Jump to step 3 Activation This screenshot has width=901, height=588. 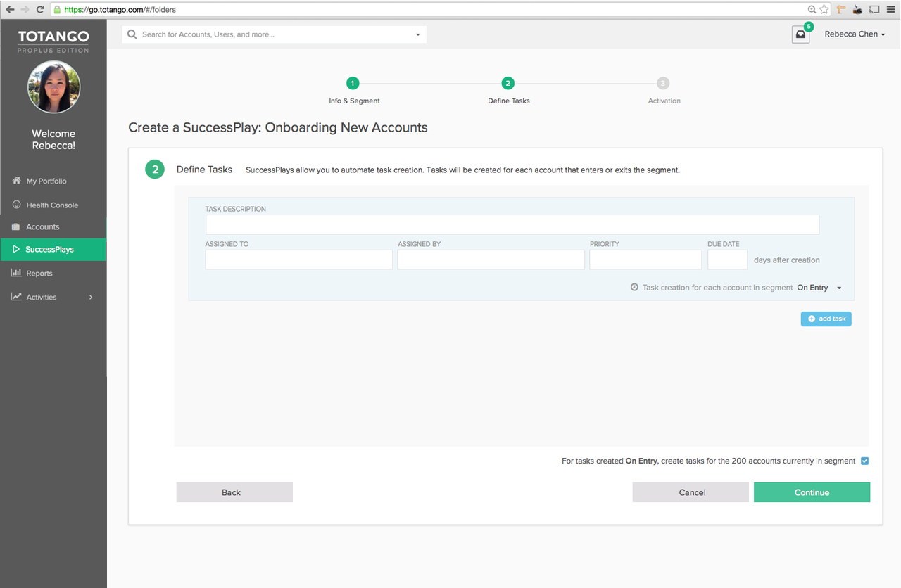663,84
